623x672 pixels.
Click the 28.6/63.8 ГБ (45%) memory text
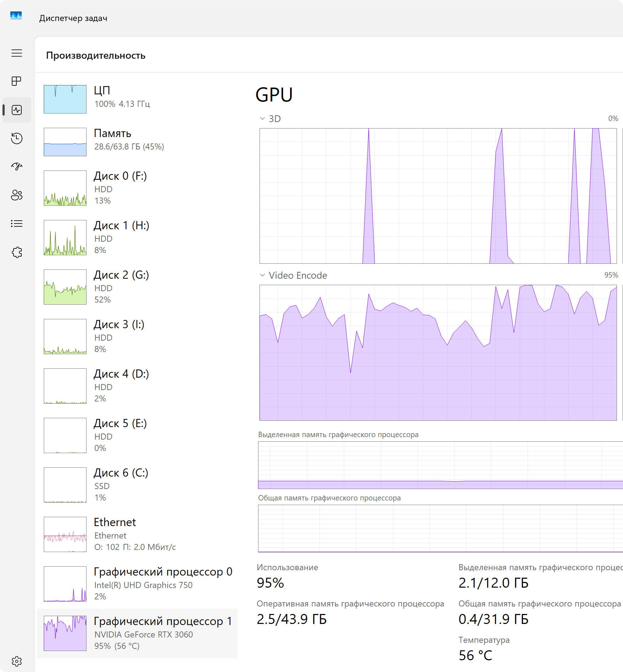click(129, 147)
